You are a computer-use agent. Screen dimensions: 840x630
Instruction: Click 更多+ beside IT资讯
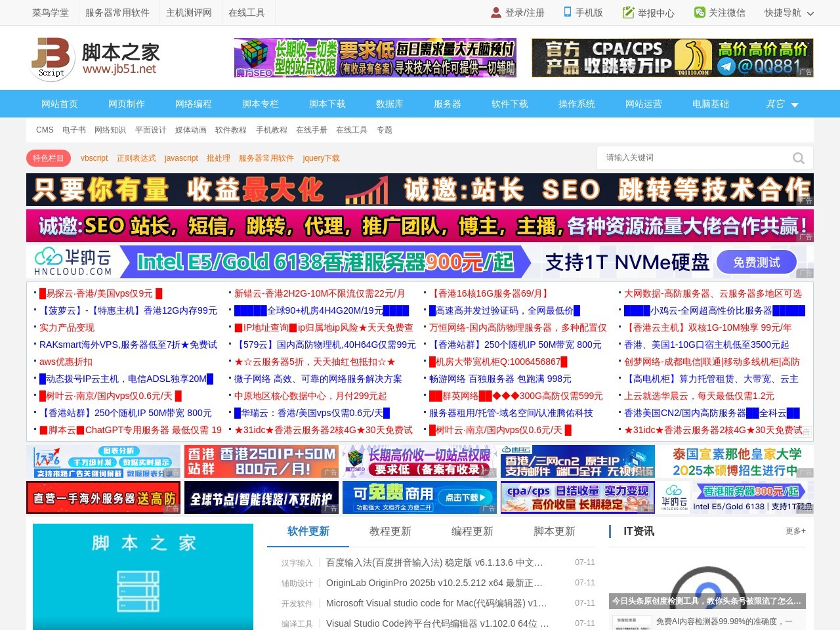click(x=795, y=532)
